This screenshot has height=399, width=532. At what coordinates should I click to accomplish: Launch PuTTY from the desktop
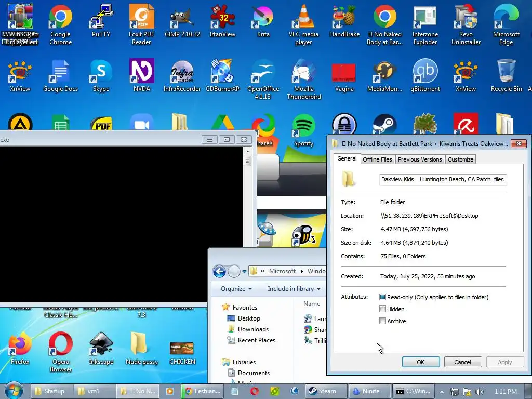coord(101,21)
